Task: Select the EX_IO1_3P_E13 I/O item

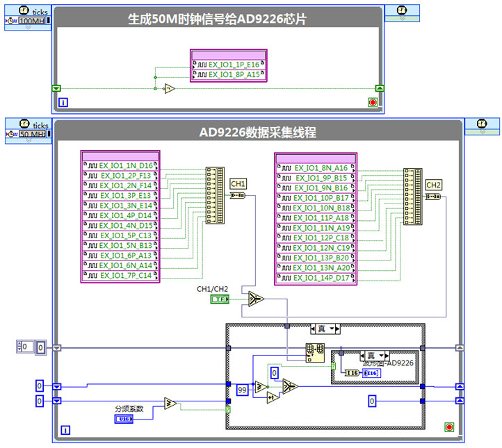Action: [120, 195]
